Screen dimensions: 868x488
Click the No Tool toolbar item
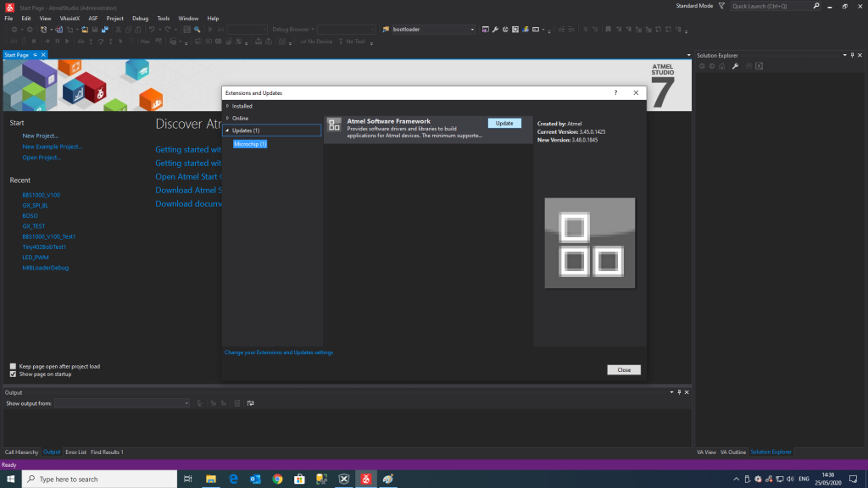(x=352, y=42)
